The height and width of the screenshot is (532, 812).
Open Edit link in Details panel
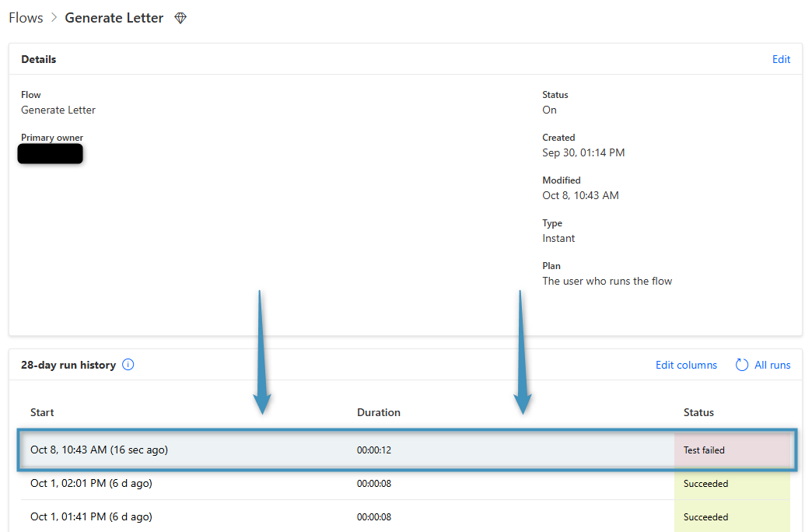pyautogui.click(x=781, y=59)
